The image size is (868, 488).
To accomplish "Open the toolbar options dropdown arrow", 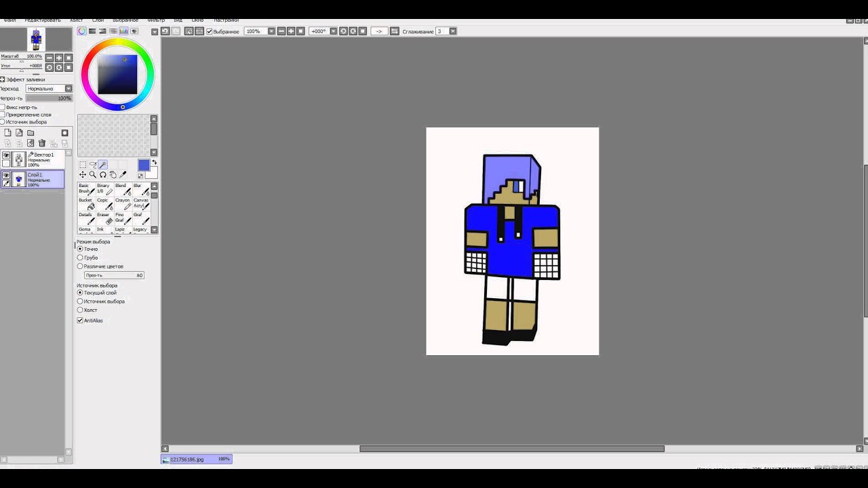I will click(x=155, y=31).
